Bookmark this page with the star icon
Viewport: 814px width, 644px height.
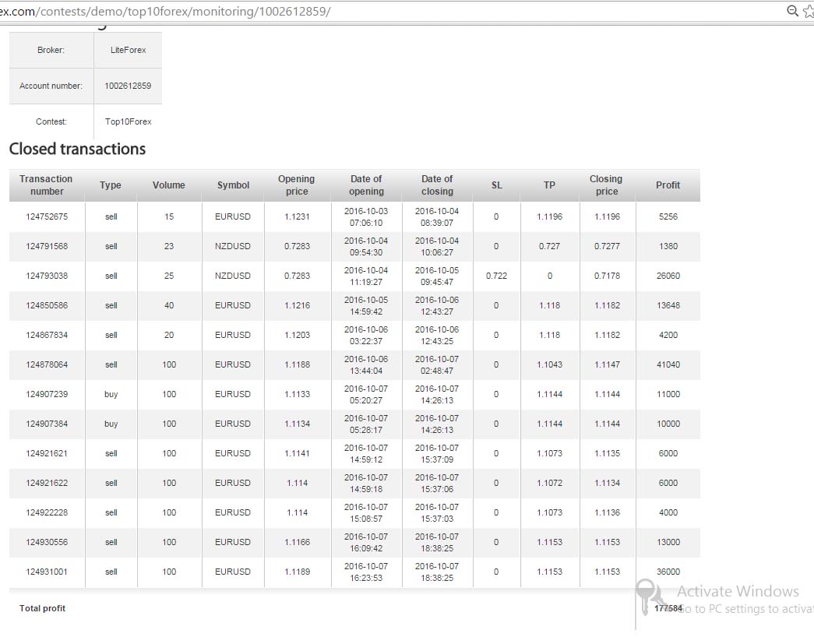(x=809, y=11)
